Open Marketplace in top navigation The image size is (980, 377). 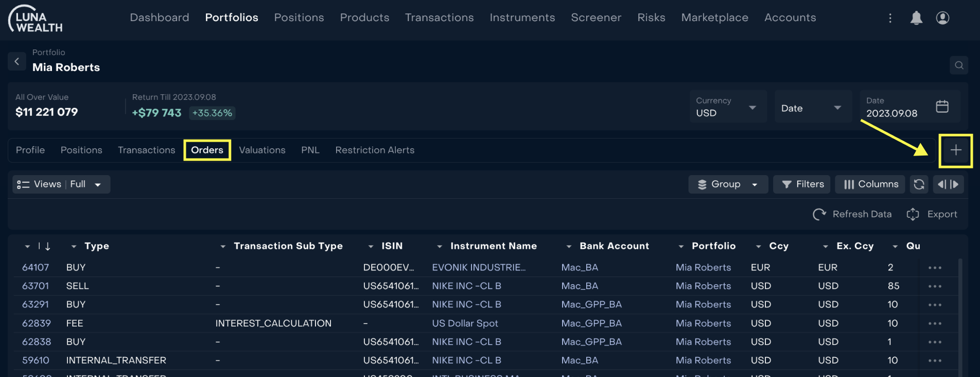click(714, 18)
